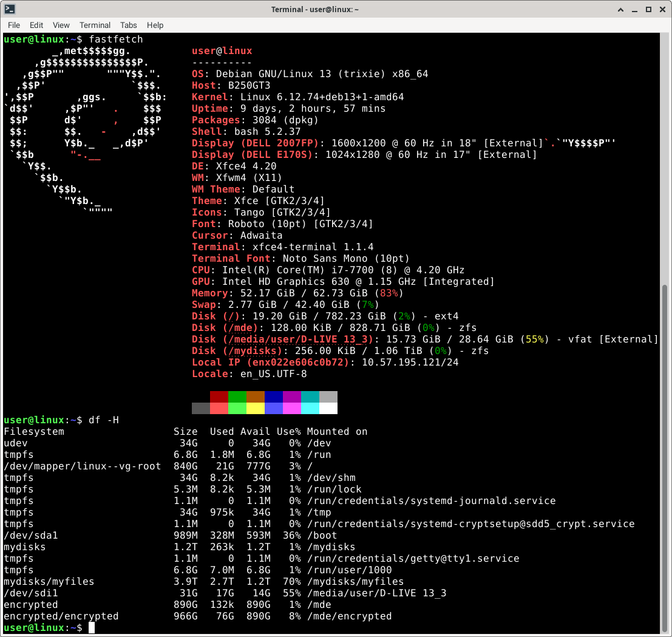This screenshot has height=637, width=672.
Task: Click the Display (DELL E170S) line
Action: coord(364,155)
